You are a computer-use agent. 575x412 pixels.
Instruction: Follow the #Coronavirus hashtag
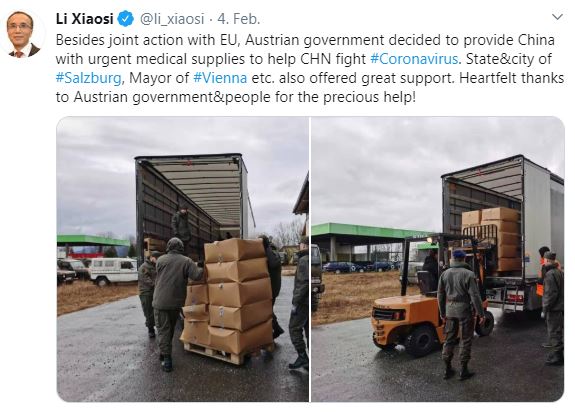pos(414,59)
